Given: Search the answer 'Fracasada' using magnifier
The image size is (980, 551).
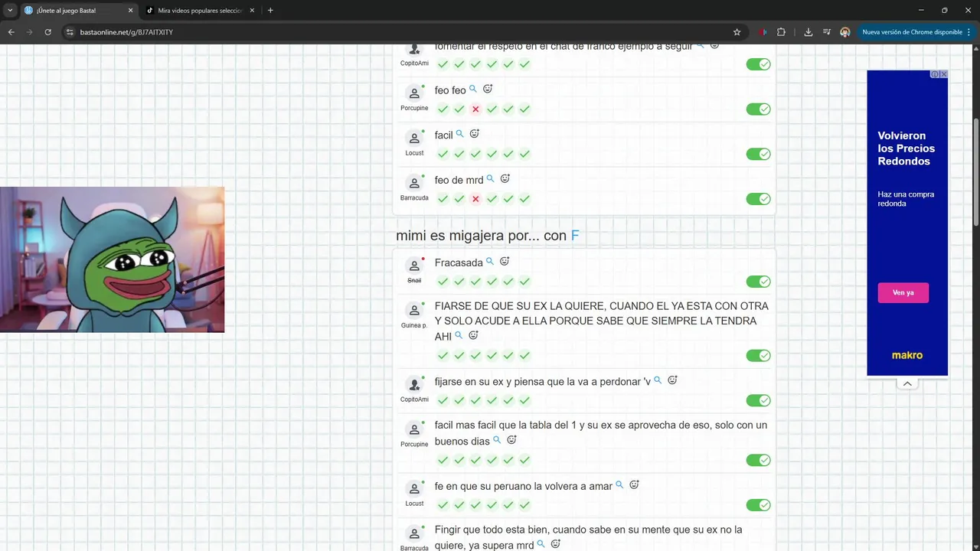Looking at the screenshot, I should [490, 262].
